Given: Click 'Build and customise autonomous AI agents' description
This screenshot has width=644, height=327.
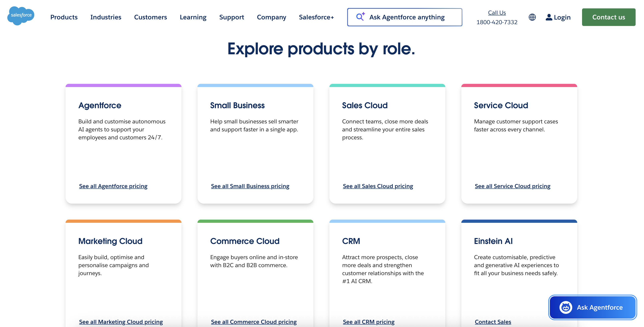Looking at the screenshot, I should click(122, 130).
